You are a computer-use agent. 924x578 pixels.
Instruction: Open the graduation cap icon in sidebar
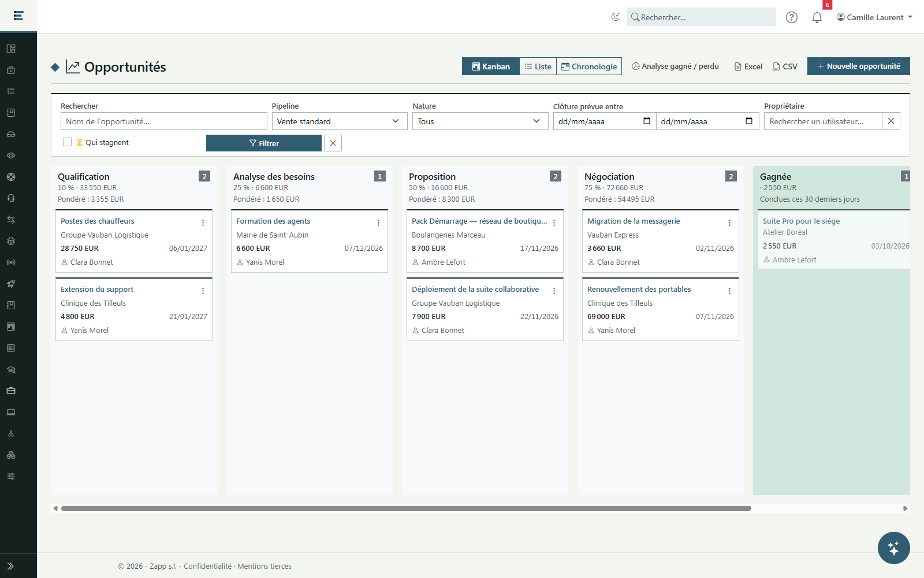pyautogui.click(x=11, y=369)
